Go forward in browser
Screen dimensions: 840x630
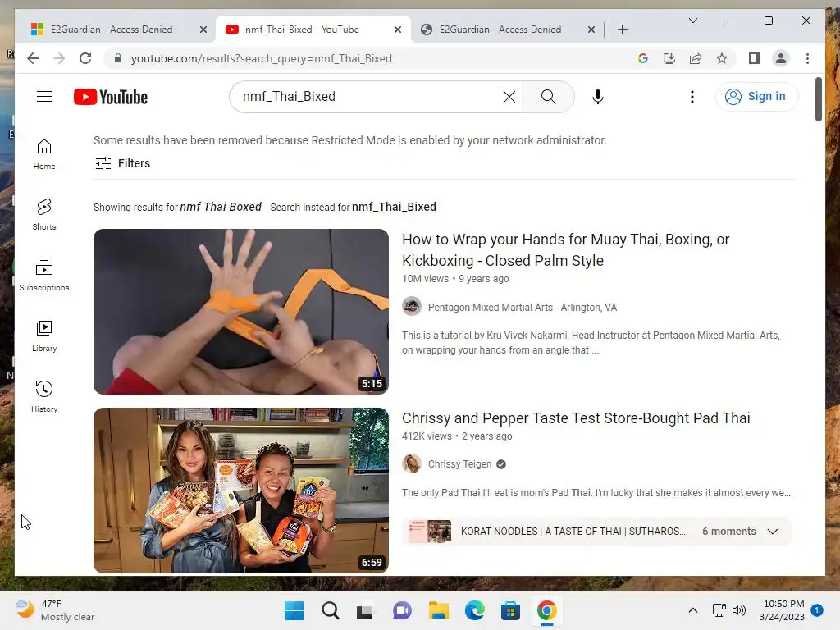pos(59,58)
